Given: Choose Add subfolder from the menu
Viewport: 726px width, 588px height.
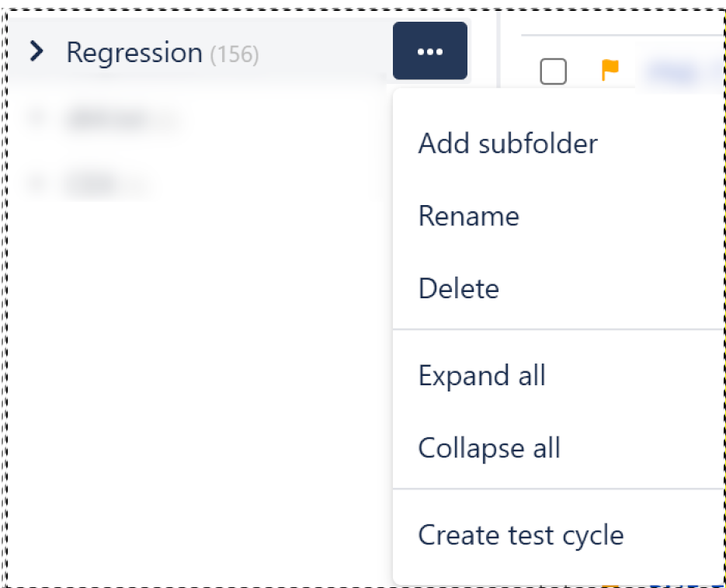Looking at the screenshot, I should tap(508, 143).
